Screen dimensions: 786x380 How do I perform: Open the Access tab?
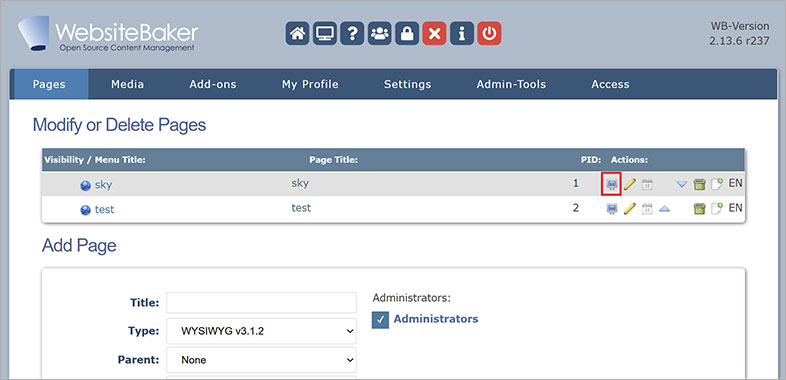click(x=610, y=84)
